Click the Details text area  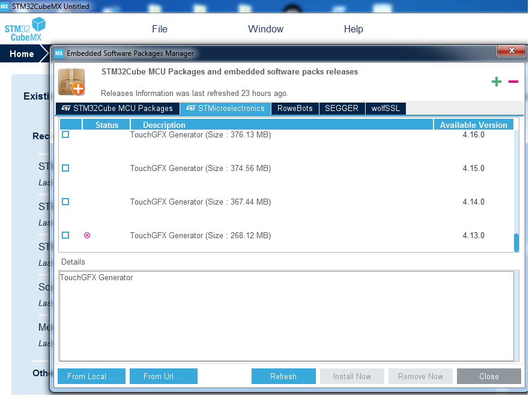coord(286,316)
